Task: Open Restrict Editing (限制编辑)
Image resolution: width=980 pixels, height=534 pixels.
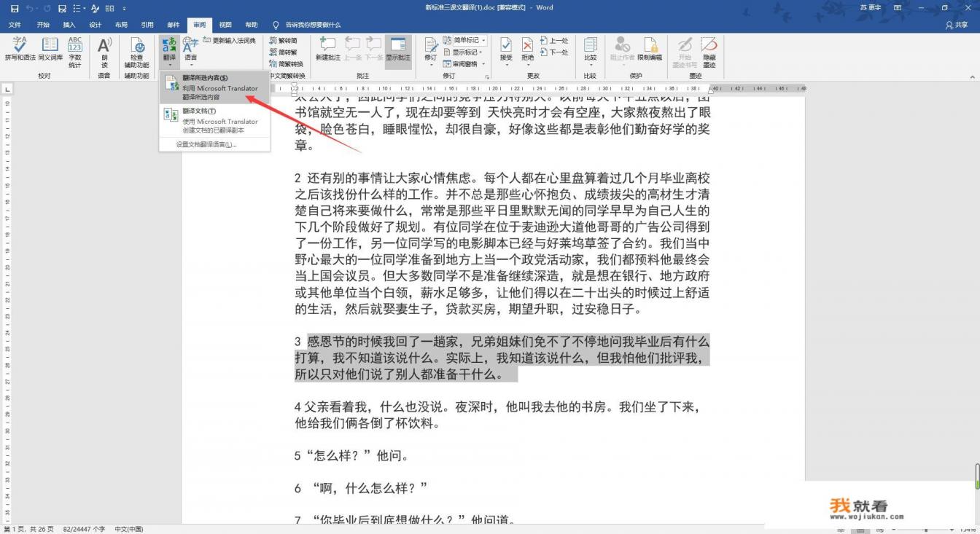Action: tap(650, 50)
